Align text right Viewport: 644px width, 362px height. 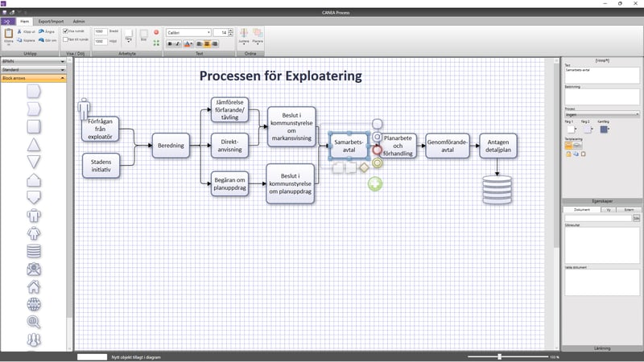[214, 43]
